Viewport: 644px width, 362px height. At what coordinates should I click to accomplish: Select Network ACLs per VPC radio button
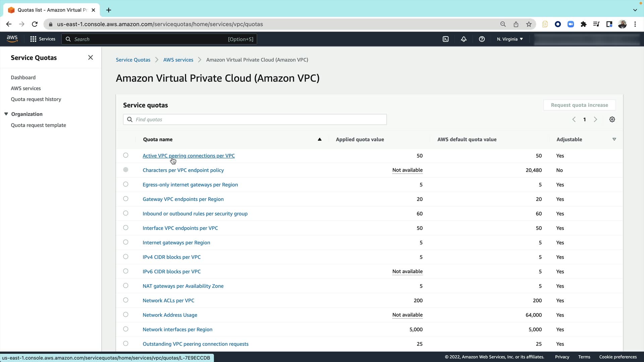click(x=126, y=300)
